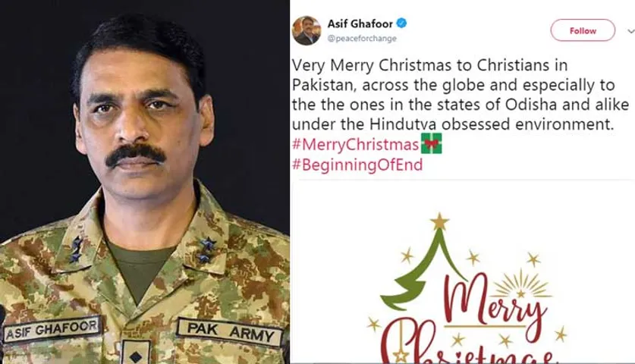Open the Asif Ghafoor display name link

point(360,24)
